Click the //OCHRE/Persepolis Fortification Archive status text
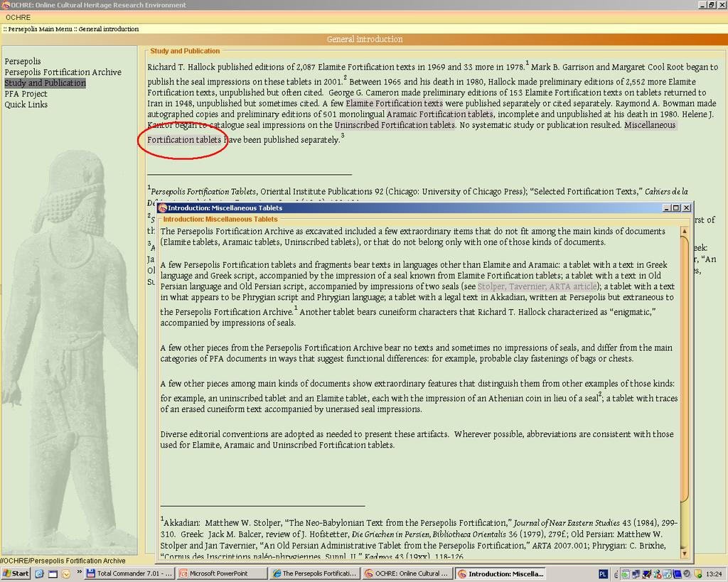Image resolution: width=728 pixels, height=582 pixels. coord(63,561)
